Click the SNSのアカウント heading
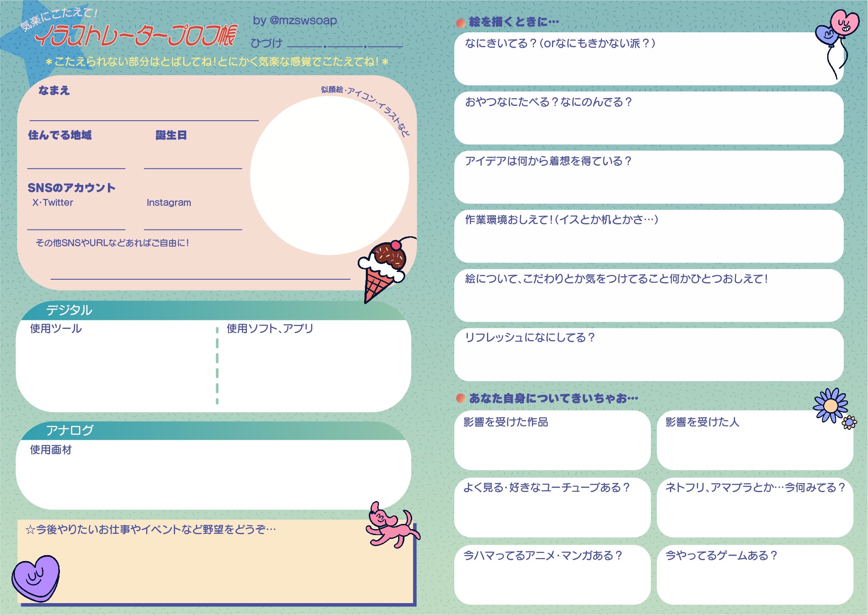Viewport: 868px width, 615px height. click(71, 188)
